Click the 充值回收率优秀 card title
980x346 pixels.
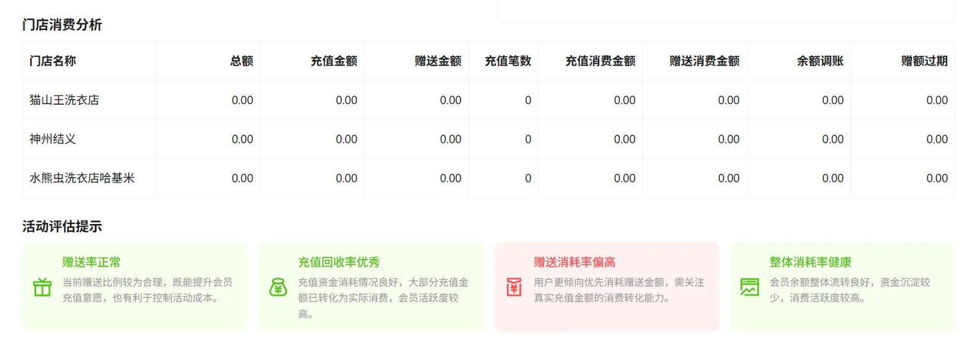(339, 262)
